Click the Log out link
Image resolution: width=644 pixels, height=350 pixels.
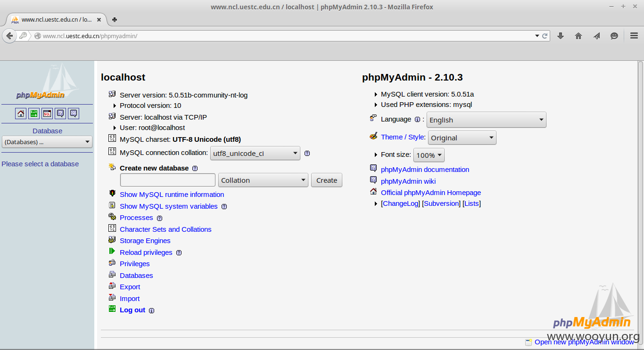132,310
